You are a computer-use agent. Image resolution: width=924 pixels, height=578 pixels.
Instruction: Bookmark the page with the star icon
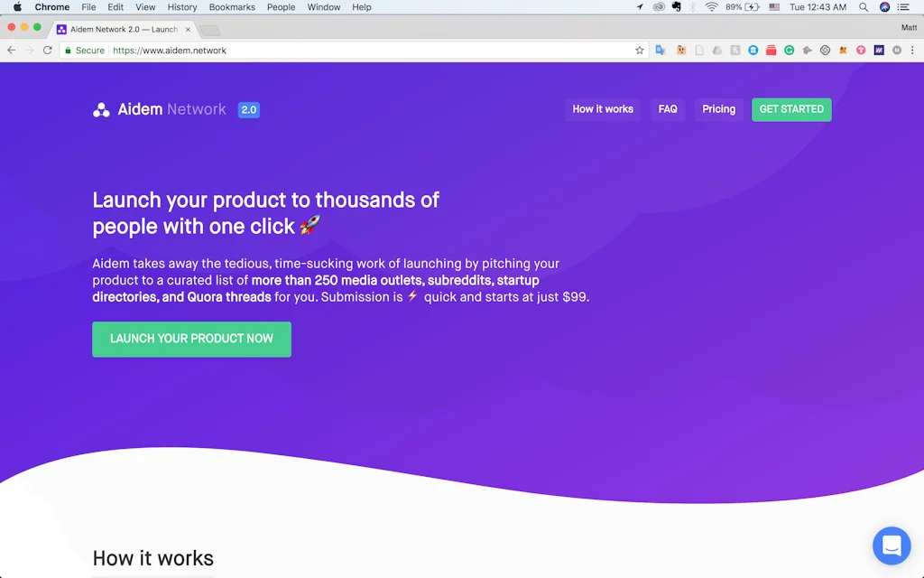point(640,50)
